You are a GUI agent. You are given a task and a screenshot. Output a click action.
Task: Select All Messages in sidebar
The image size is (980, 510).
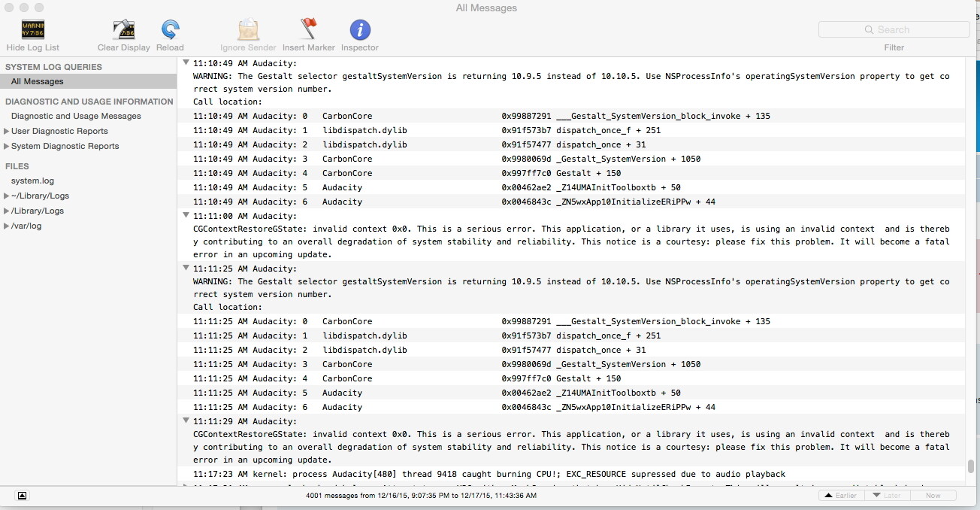pyautogui.click(x=89, y=81)
